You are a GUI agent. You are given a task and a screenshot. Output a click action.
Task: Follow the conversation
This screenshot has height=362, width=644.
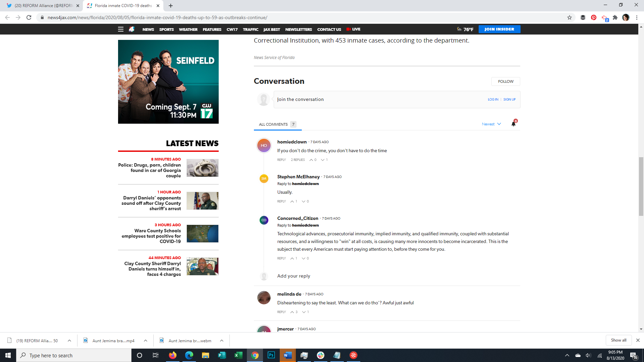505,81
